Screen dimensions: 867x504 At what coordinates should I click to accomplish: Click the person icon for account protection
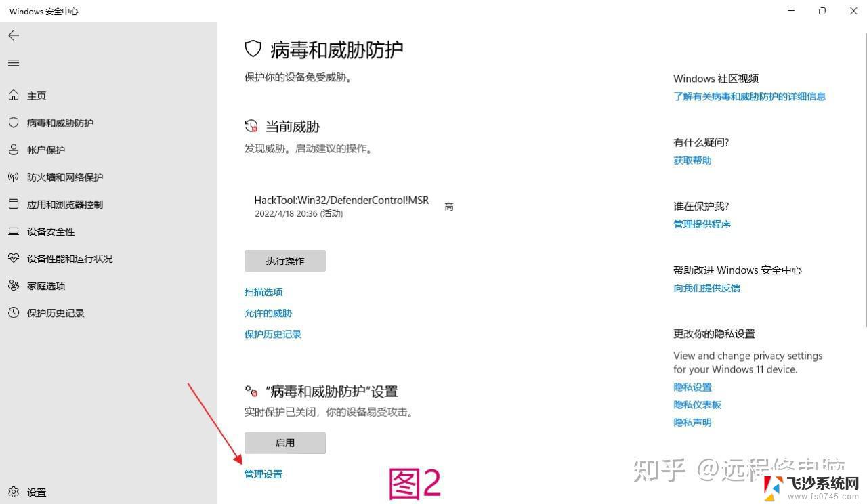[x=14, y=150]
